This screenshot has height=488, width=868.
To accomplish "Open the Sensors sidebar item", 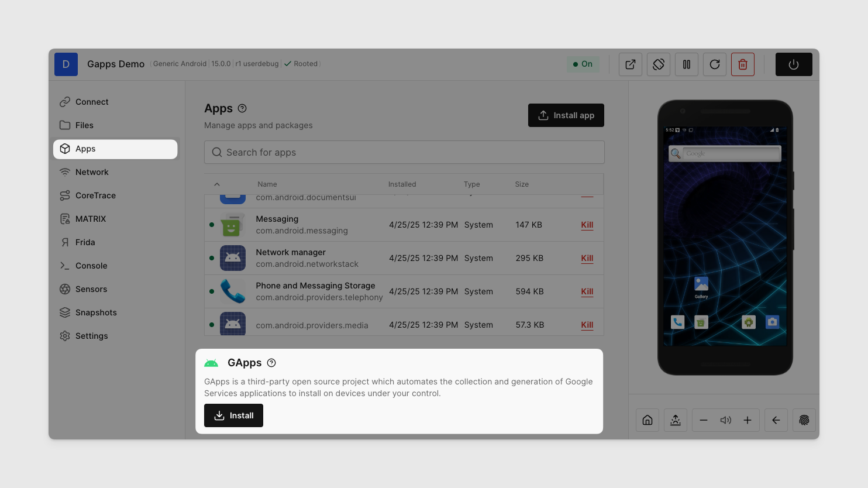I will tap(115, 289).
